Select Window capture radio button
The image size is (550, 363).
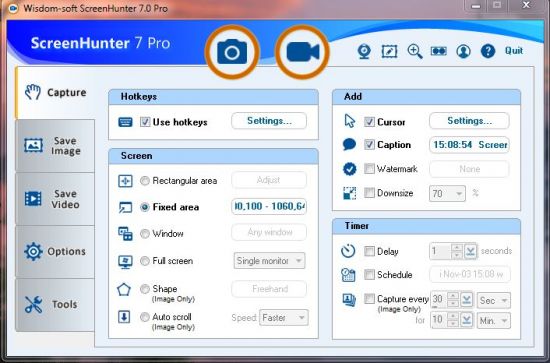pos(145,234)
